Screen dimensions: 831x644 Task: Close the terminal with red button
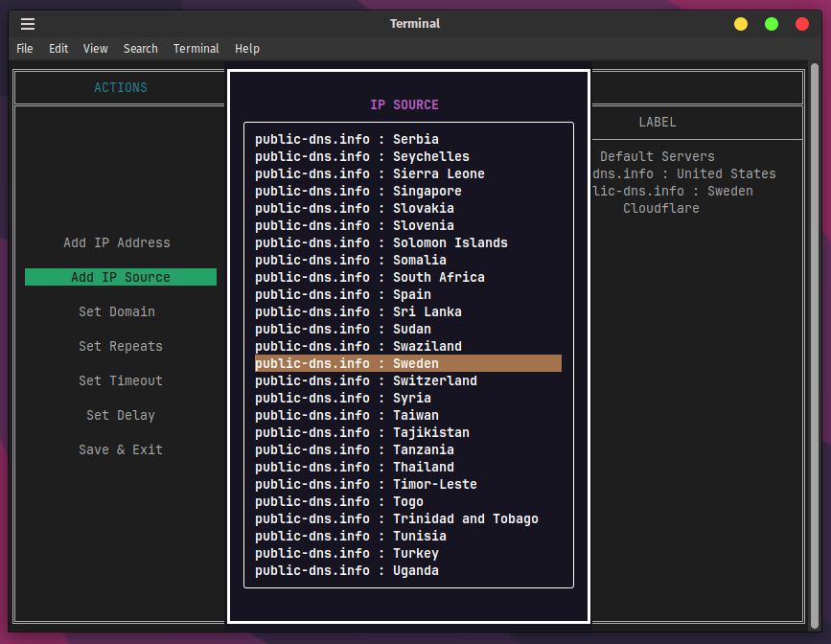(802, 24)
